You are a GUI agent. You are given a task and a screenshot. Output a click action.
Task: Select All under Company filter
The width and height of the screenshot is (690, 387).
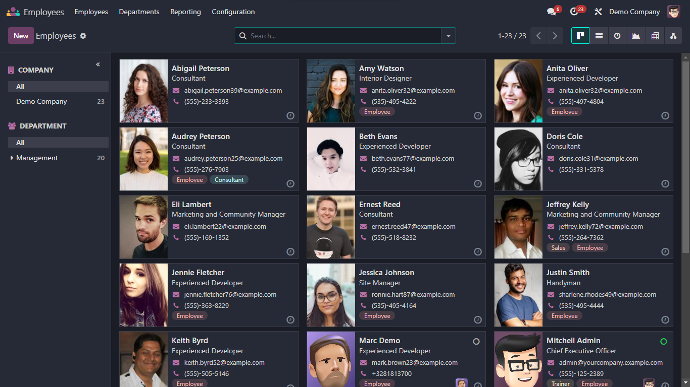pyautogui.click(x=58, y=86)
